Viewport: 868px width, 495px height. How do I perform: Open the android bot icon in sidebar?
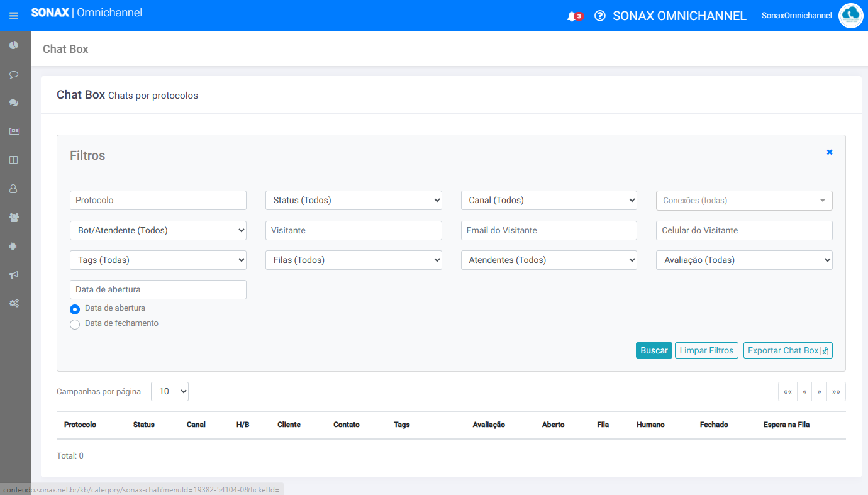click(14, 246)
